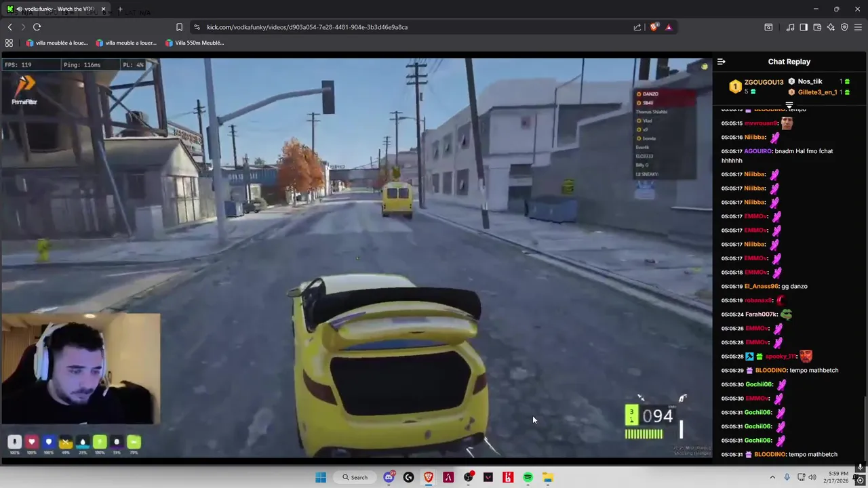This screenshot has width=868, height=488.
Task: Open the Brave Wallet icon
Action: point(817,27)
